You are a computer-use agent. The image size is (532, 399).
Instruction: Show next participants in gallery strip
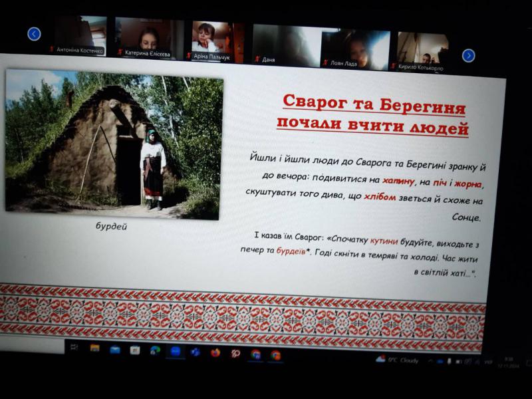(469, 55)
